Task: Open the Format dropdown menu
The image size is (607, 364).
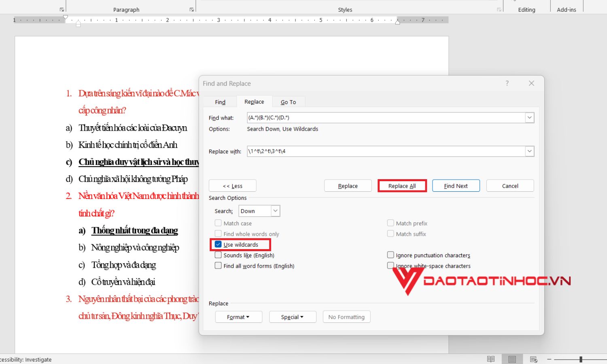Action: click(239, 317)
